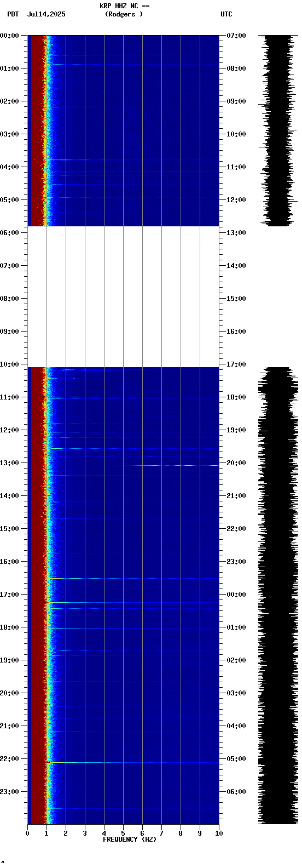Click the 01:00 tick label on PDT axis

click(x=10, y=68)
